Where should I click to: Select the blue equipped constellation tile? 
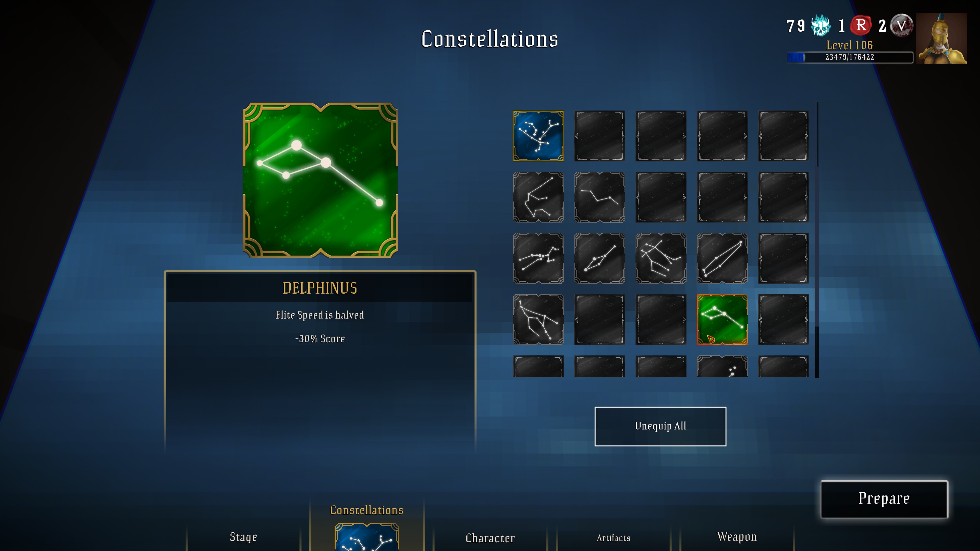(x=538, y=136)
